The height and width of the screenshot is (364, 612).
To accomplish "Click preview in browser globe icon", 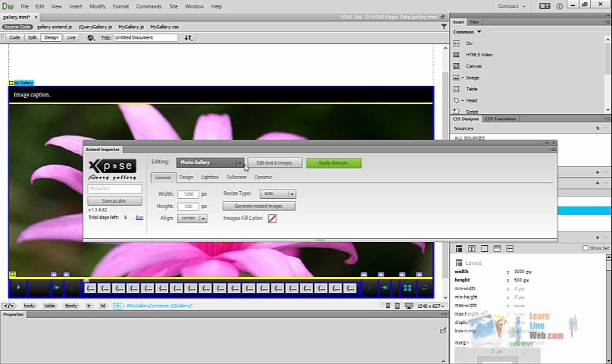I will [91, 38].
